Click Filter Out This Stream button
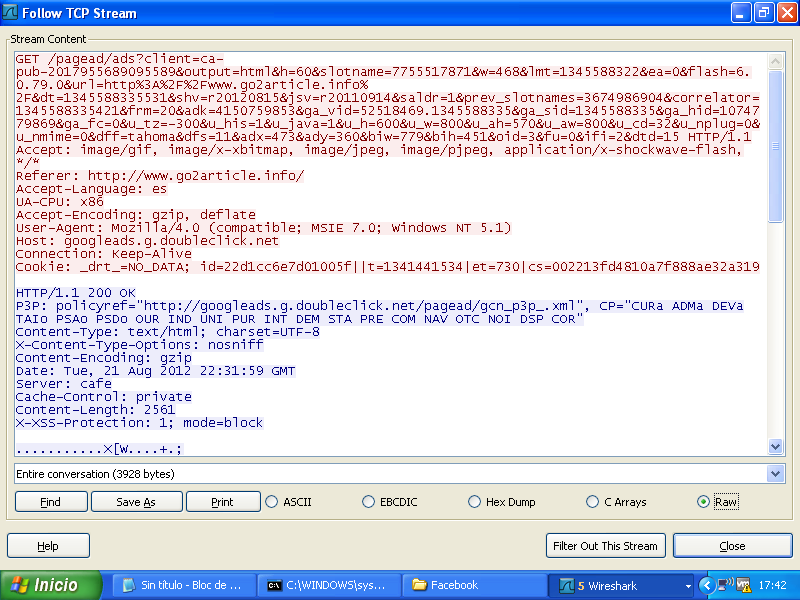Screen dimensions: 800x600 pos(606,546)
